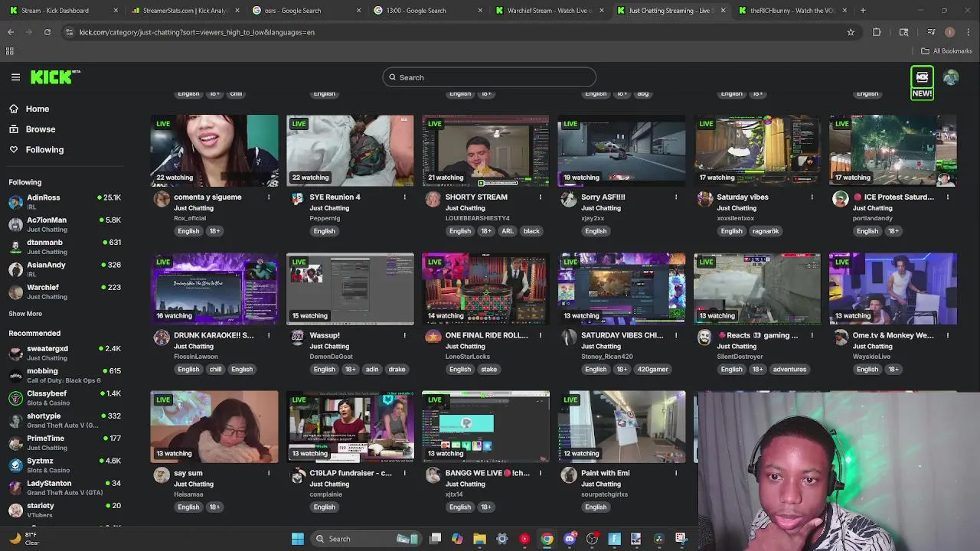Bookmark this page with star icon
This screenshot has width=980, height=551.
pyautogui.click(x=851, y=32)
